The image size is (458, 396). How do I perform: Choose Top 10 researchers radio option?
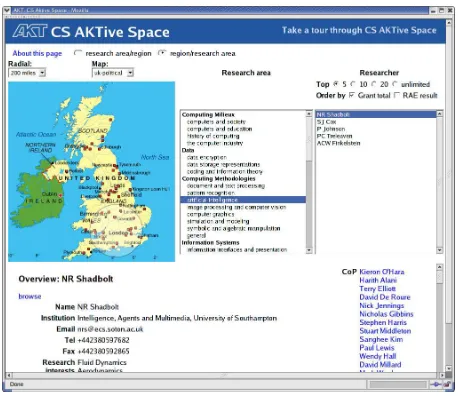[x=353, y=84]
